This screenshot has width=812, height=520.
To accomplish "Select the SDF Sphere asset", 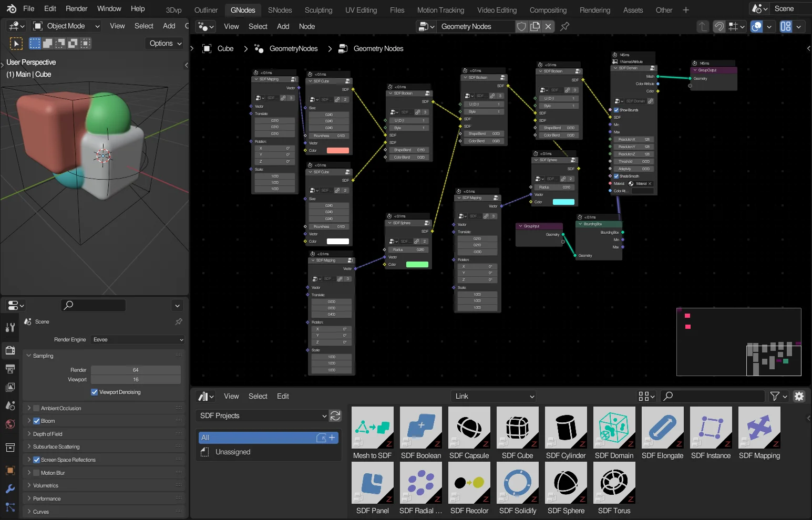I will pyautogui.click(x=566, y=482).
